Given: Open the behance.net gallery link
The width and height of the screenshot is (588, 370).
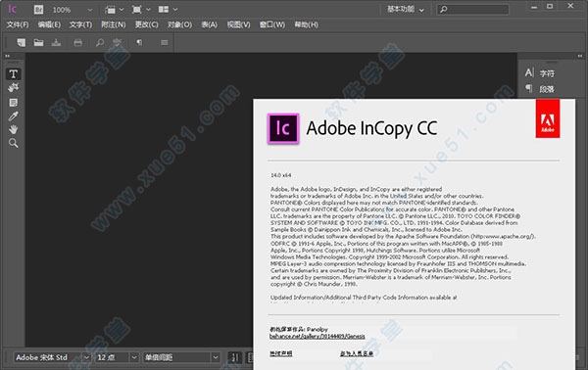Looking at the screenshot, I should pyautogui.click(x=318, y=337).
